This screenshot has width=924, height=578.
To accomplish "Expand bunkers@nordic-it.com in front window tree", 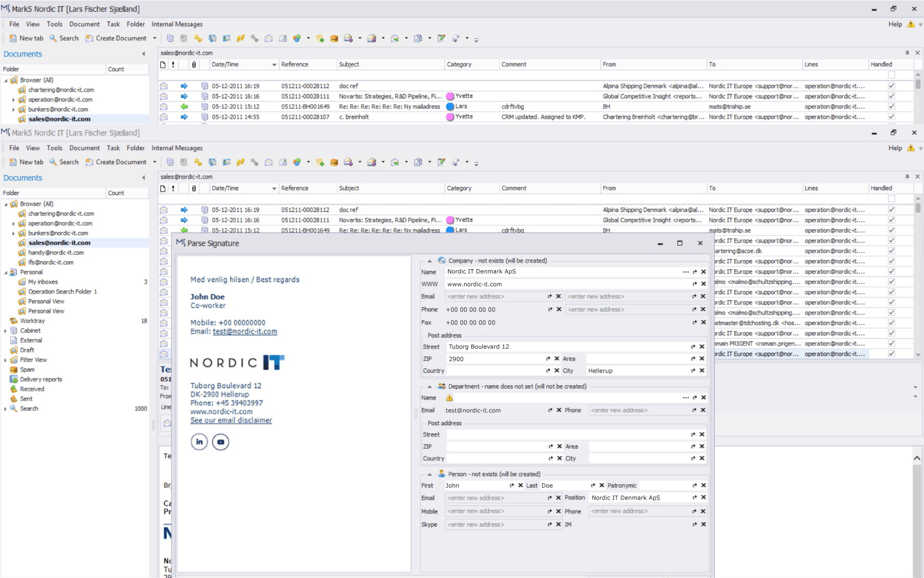I will [x=14, y=233].
